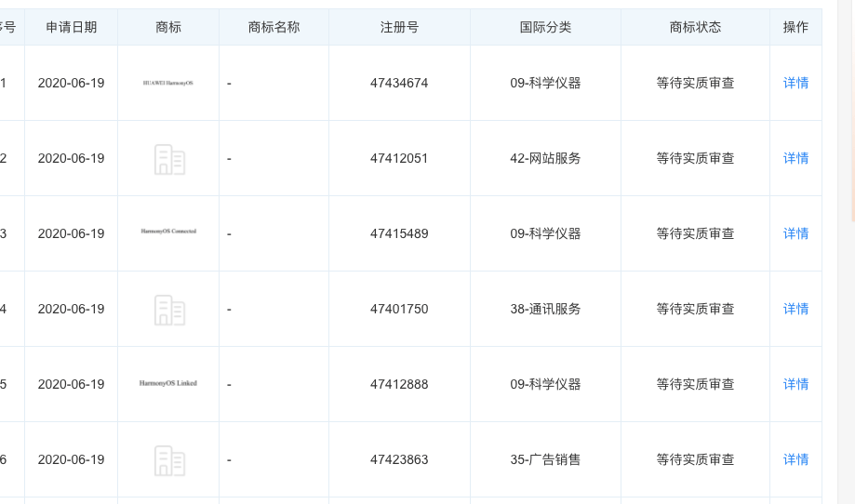This screenshot has width=855, height=504.
Task: Select registration number 47415489 cell
Action: [399, 234]
